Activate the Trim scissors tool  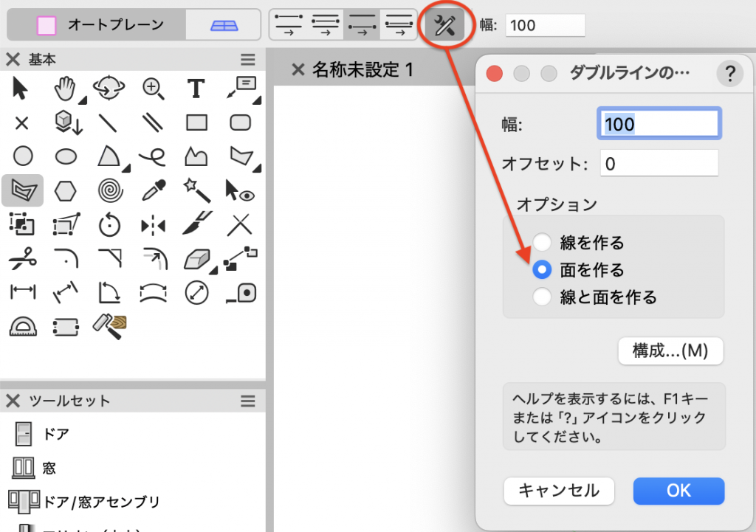[x=23, y=259]
